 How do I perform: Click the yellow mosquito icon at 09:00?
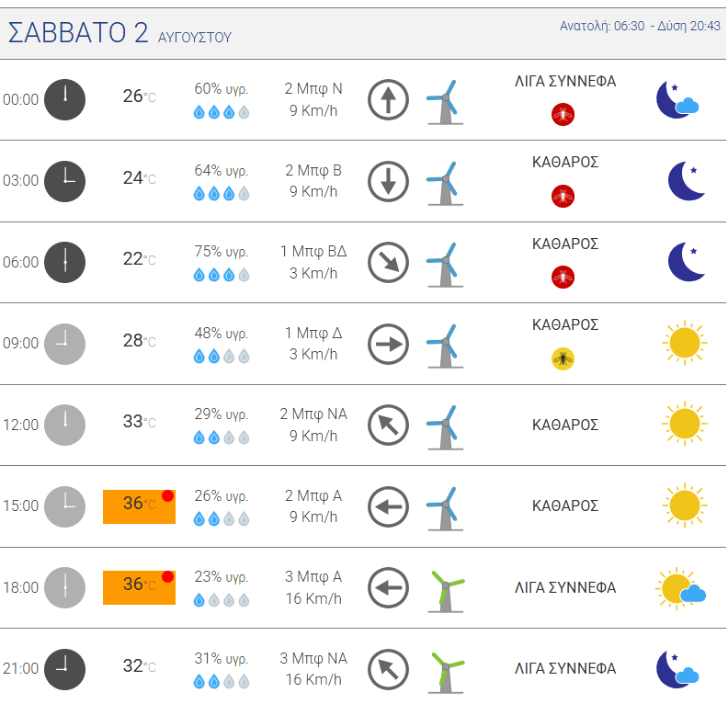563,358
